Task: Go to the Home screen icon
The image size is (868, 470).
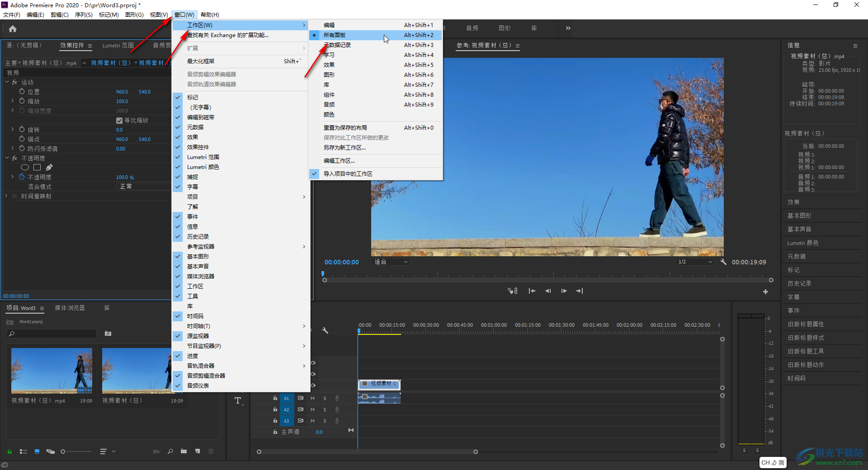Action: 13,29
